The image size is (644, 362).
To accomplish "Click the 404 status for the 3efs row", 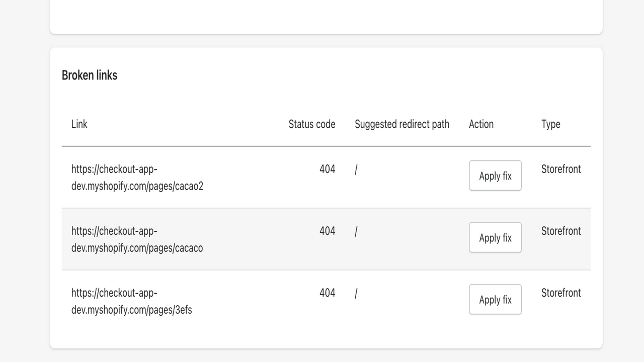I will pos(328,293).
